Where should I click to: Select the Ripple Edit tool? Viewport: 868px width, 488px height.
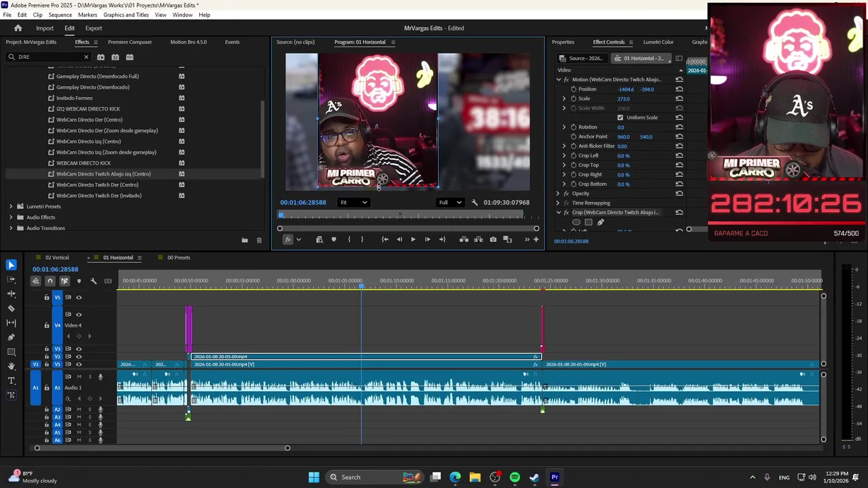pyautogui.click(x=11, y=293)
